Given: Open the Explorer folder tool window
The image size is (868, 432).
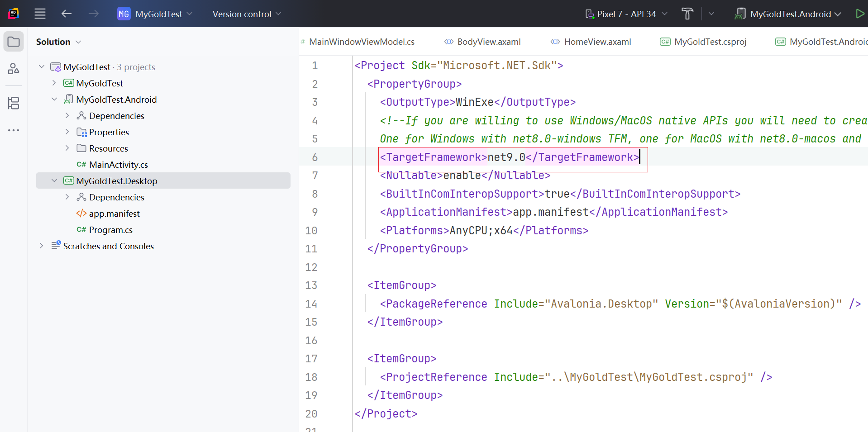Looking at the screenshot, I should coord(14,42).
